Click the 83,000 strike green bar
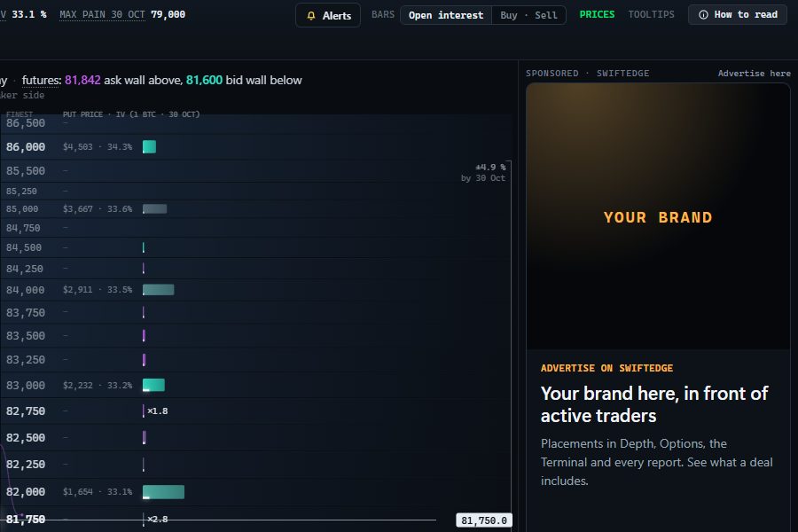Viewport: 798px width, 532px height. 153,386
